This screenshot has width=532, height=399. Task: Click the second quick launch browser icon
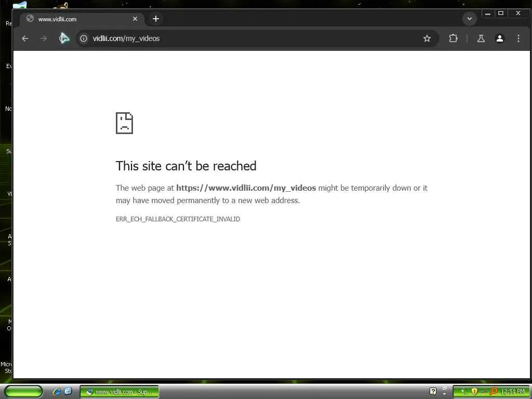68,391
